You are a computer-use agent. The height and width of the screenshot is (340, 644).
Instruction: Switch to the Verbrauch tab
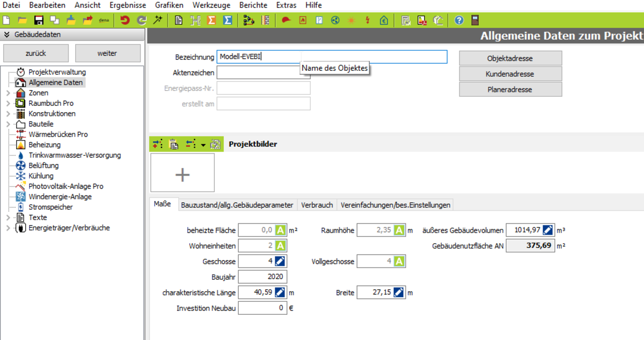[x=317, y=205]
